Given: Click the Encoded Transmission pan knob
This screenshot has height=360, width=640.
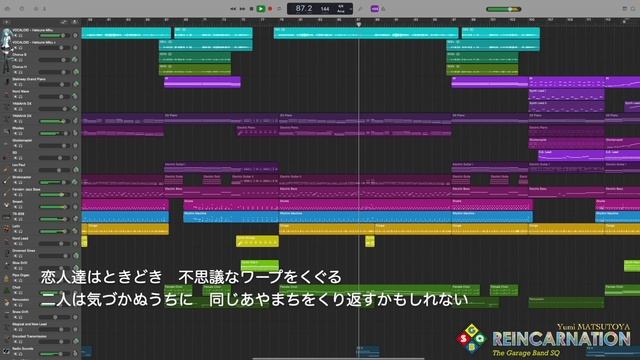Looking at the screenshot, I should click(76, 341).
